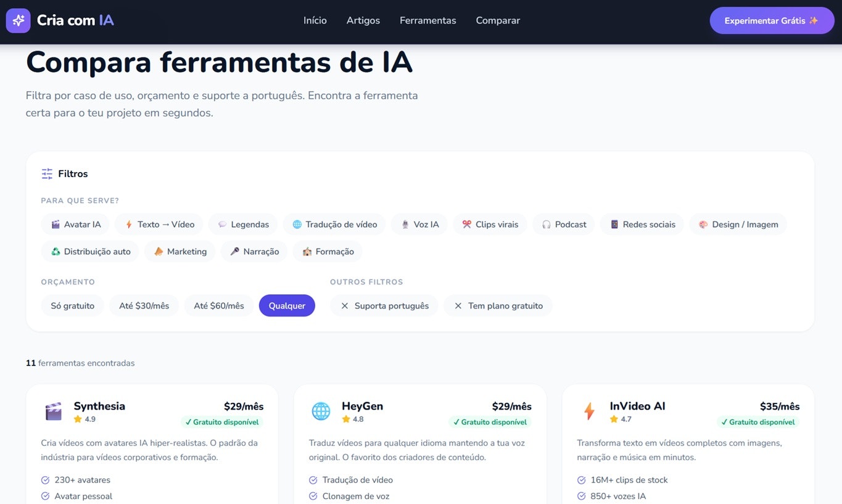Click the InVideo AI lightning bolt icon

coord(589,411)
